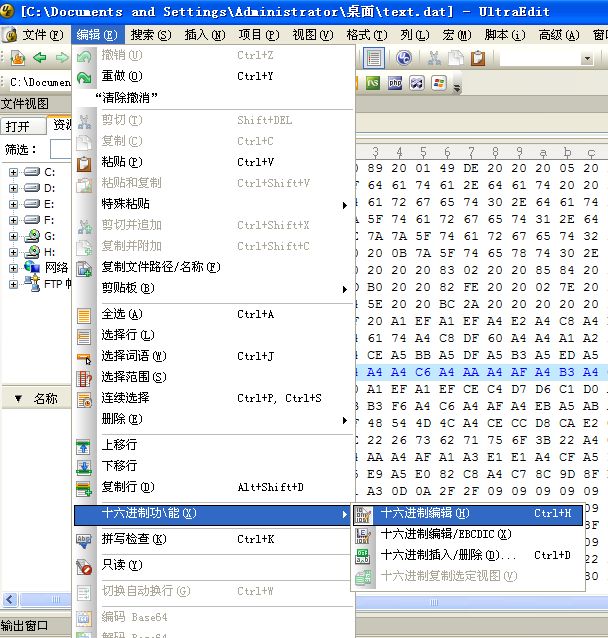This screenshot has width=608, height=638.
Task: Choose 复制文件路径/名称 menu item
Action: click(214, 267)
